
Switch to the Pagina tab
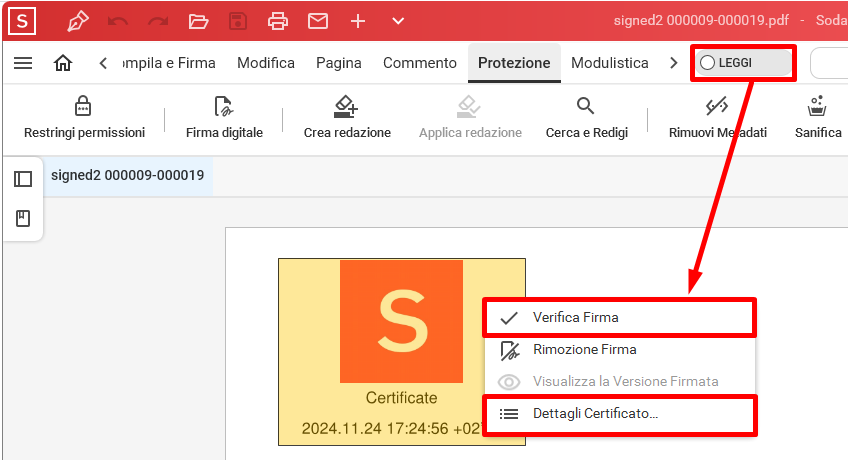[339, 63]
